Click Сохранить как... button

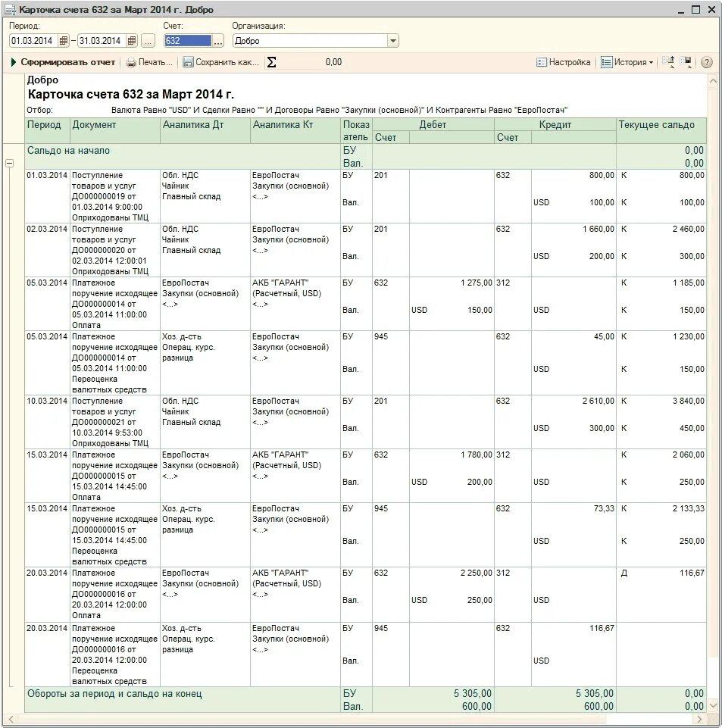(220, 62)
